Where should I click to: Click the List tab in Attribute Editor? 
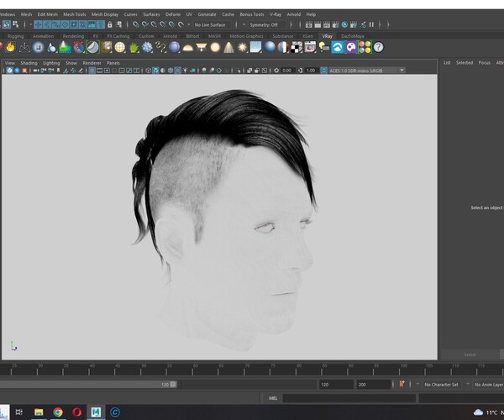[447, 63]
